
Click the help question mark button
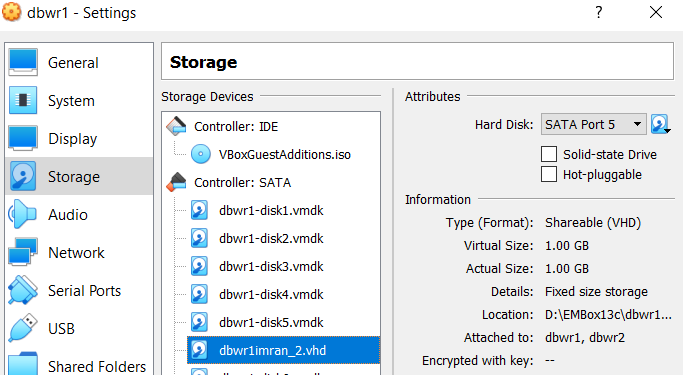click(599, 12)
